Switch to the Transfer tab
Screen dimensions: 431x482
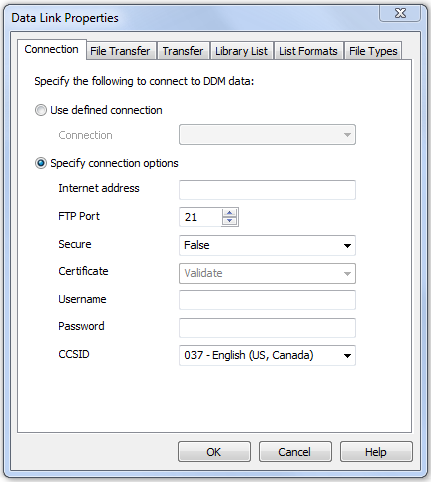coord(183,51)
